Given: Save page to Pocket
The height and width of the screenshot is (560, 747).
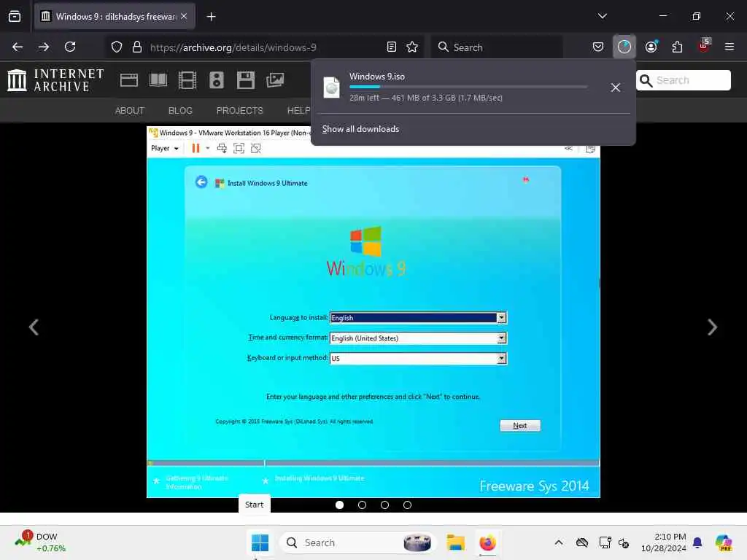Looking at the screenshot, I should coord(598,47).
